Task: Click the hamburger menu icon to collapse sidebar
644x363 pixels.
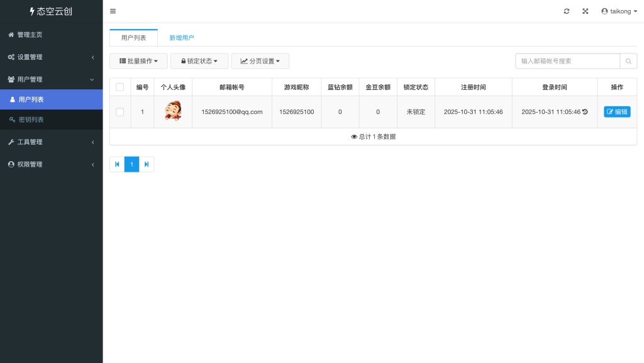Action: pos(113,11)
